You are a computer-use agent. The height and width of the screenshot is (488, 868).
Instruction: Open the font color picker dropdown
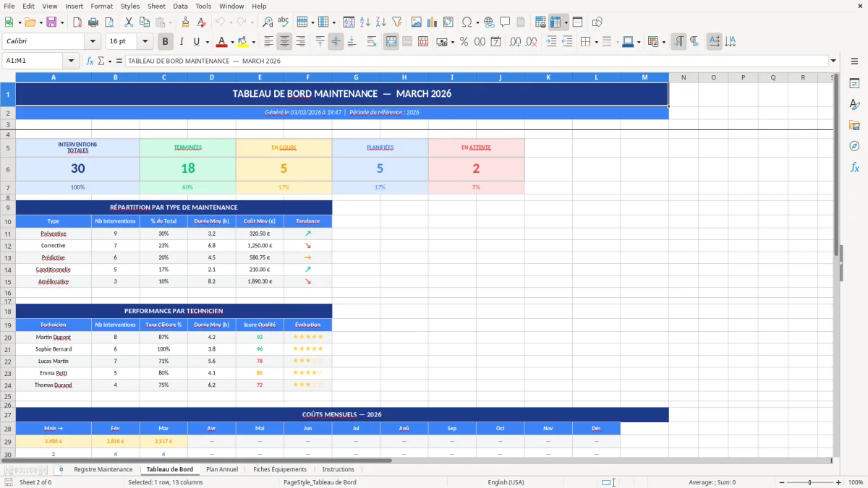click(x=231, y=41)
